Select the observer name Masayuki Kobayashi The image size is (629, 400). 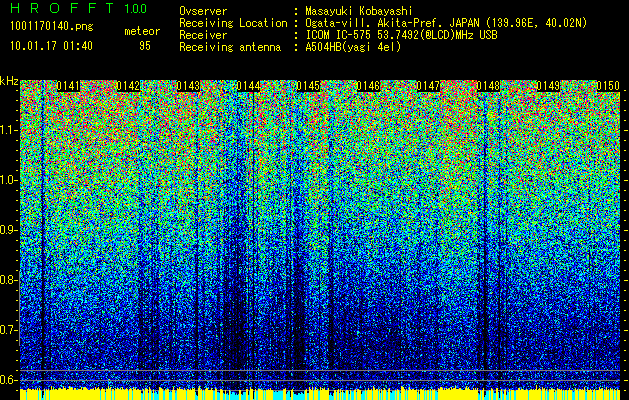(359, 11)
